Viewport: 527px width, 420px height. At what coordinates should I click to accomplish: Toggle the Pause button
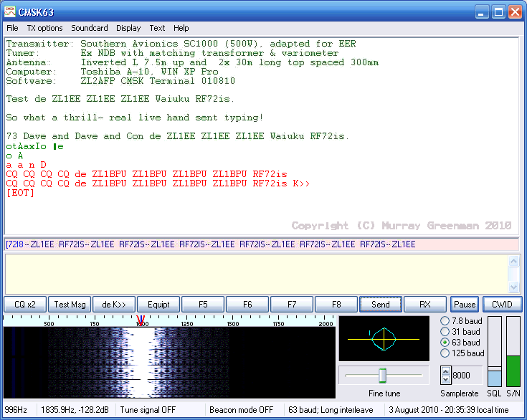click(x=465, y=305)
